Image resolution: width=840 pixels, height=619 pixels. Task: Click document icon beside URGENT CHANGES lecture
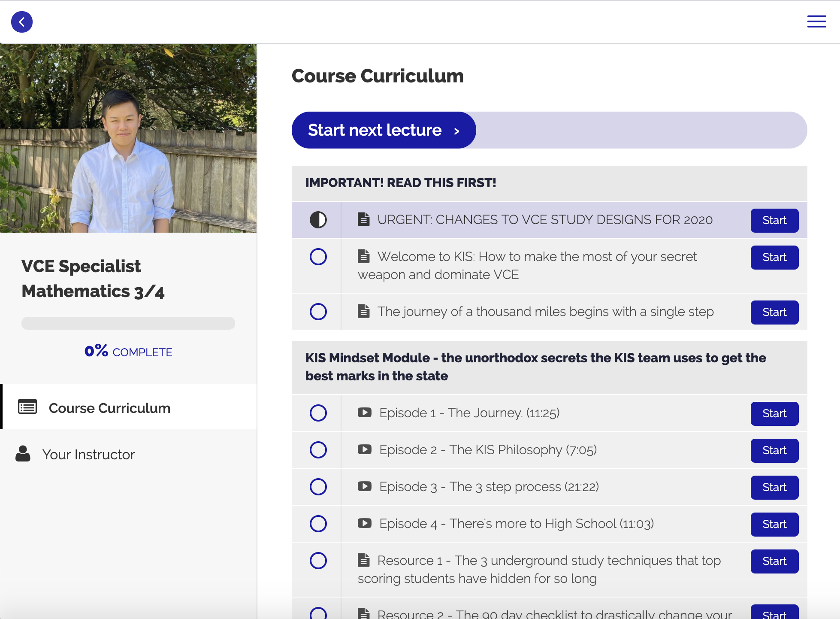click(364, 219)
